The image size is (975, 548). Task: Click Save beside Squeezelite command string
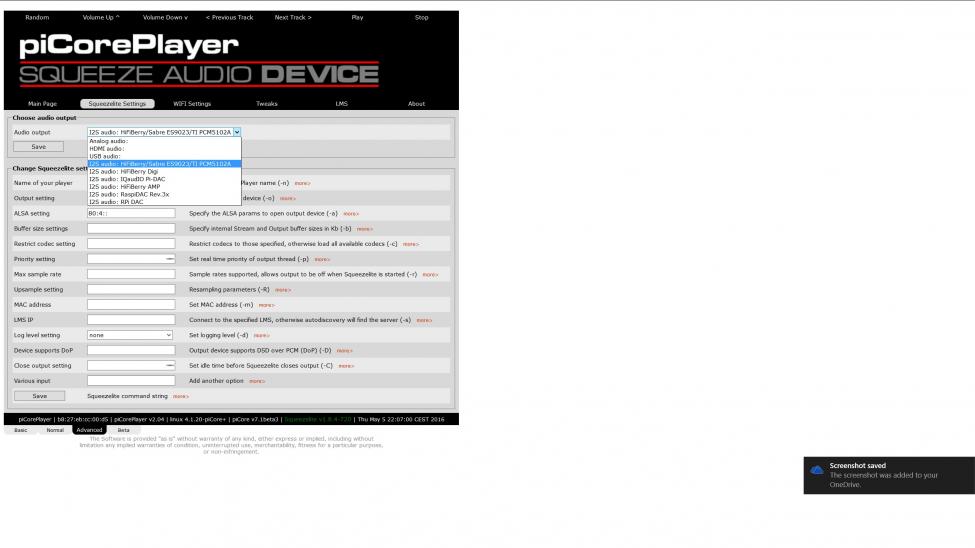point(39,396)
